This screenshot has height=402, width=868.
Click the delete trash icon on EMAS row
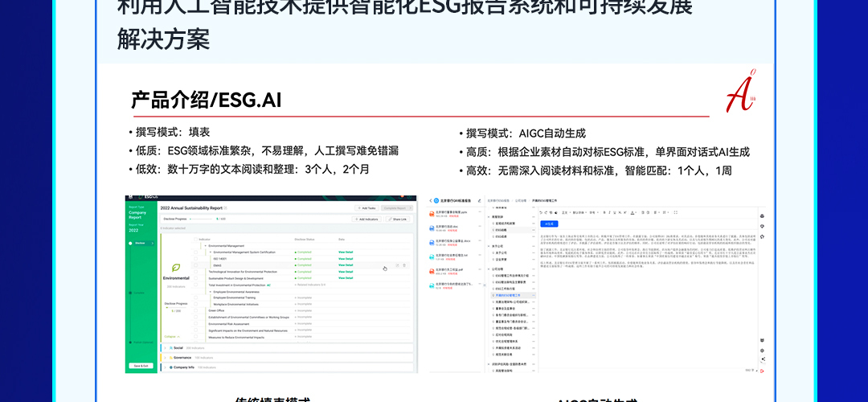tap(404, 265)
